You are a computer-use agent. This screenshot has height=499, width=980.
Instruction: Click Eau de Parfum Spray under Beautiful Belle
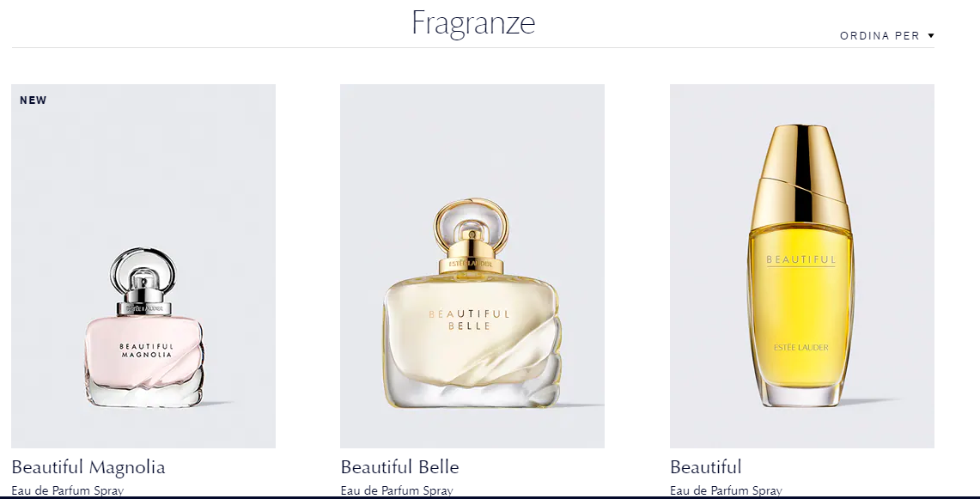[x=397, y=491]
